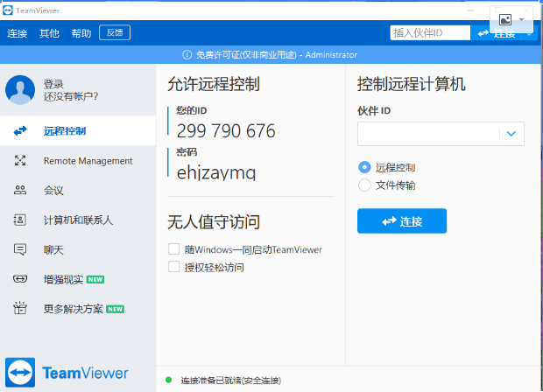543x392 pixels.
Task: Open dropdown arrow beside the overlay picture icon
Action: pos(521,20)
